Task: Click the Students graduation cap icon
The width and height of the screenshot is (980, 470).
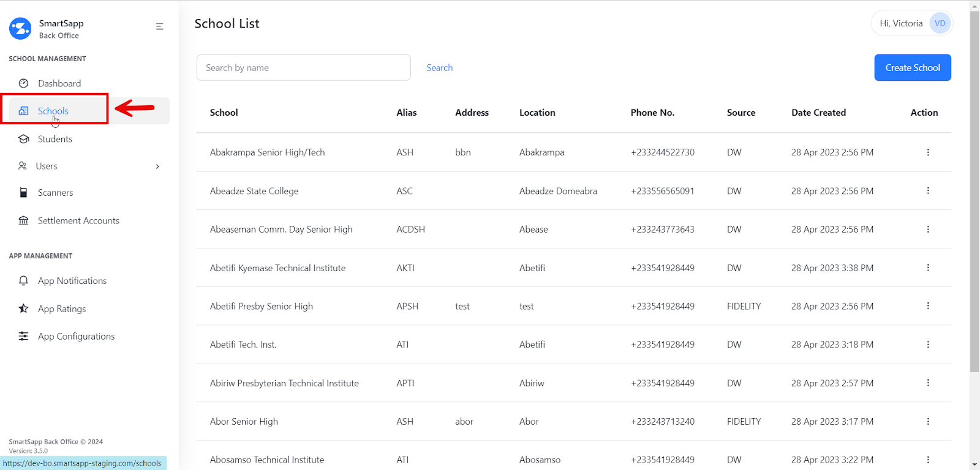Action: tap(24, 139)
